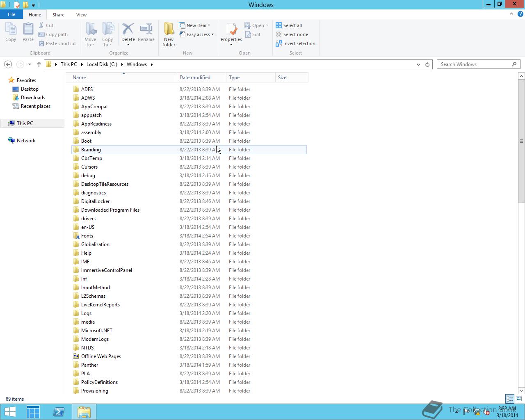Click the Copy icon in Clipboard group
The image size is (525, 420).
pyautogui.click(x=11, y=30)
